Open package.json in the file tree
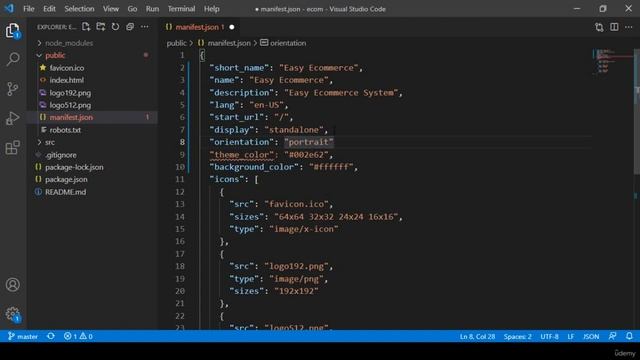Viewport: 640px width, 360px height. click(x=66, y=179)
